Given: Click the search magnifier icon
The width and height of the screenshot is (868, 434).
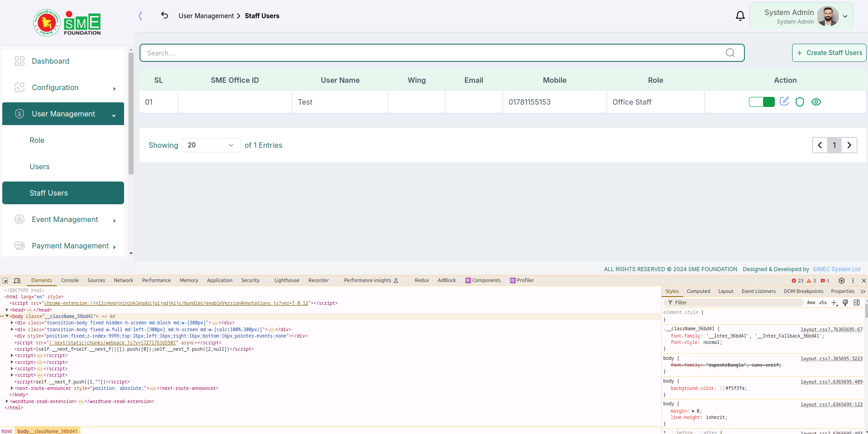Looking at the screenshot, I should (730, 53).
